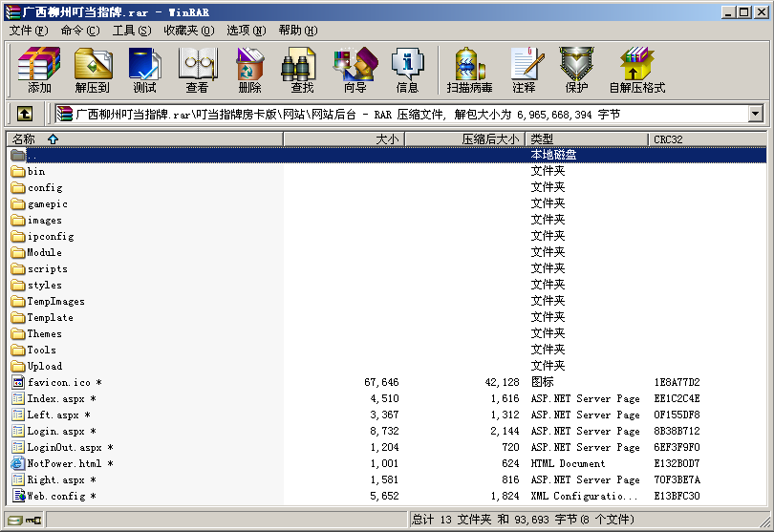The height and width of the screenshot is (532, 774).
Task: Open the 自解压格式 (SFX) tool
Action: (636, 70)
